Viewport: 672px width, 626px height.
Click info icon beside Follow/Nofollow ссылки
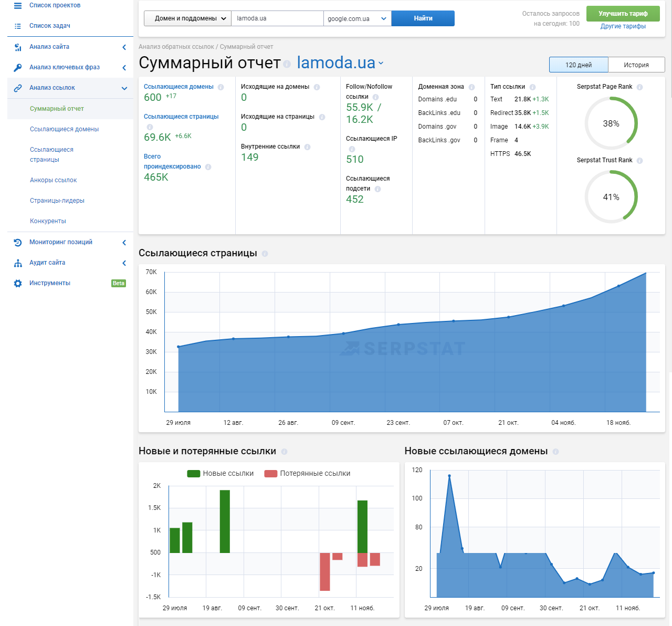[x=375, y=97]
